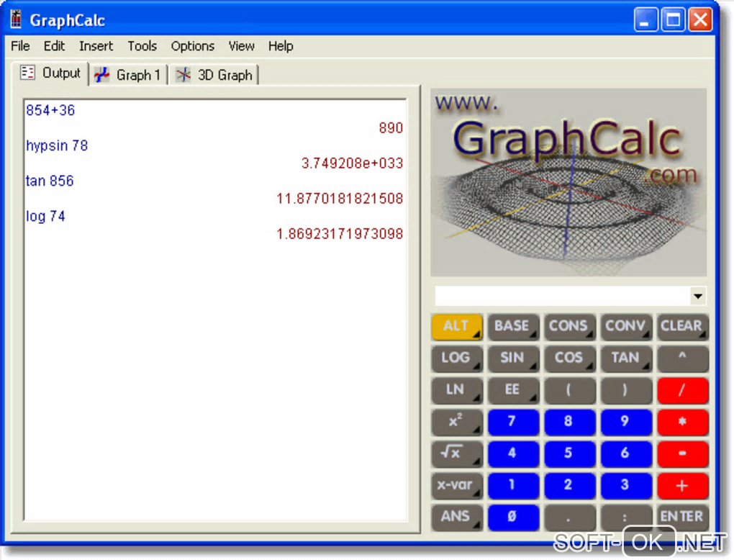Image resolution: width=734 pixels, height=560 pixels.
Task: Click the blue 7 key
Action: [x=512, y=422]
